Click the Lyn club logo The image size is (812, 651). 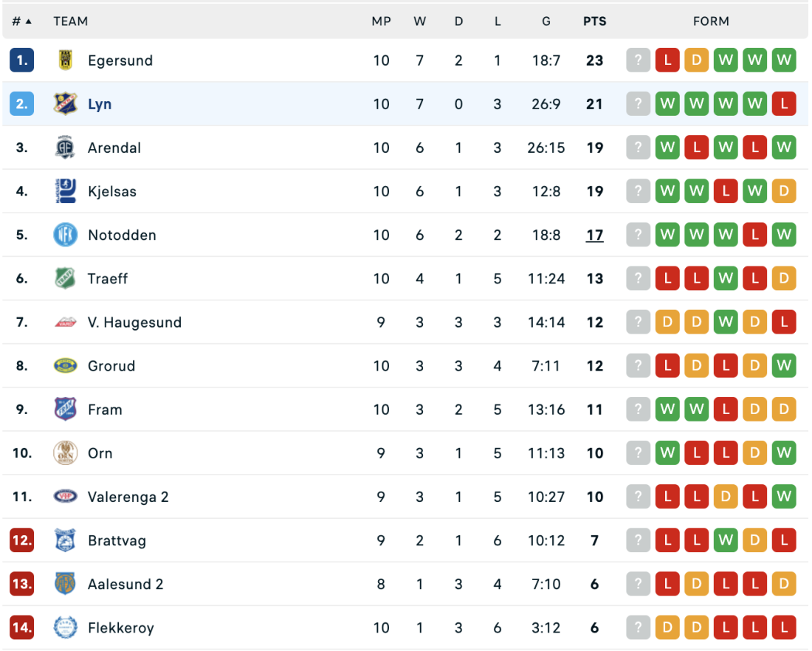pos(65,104)
